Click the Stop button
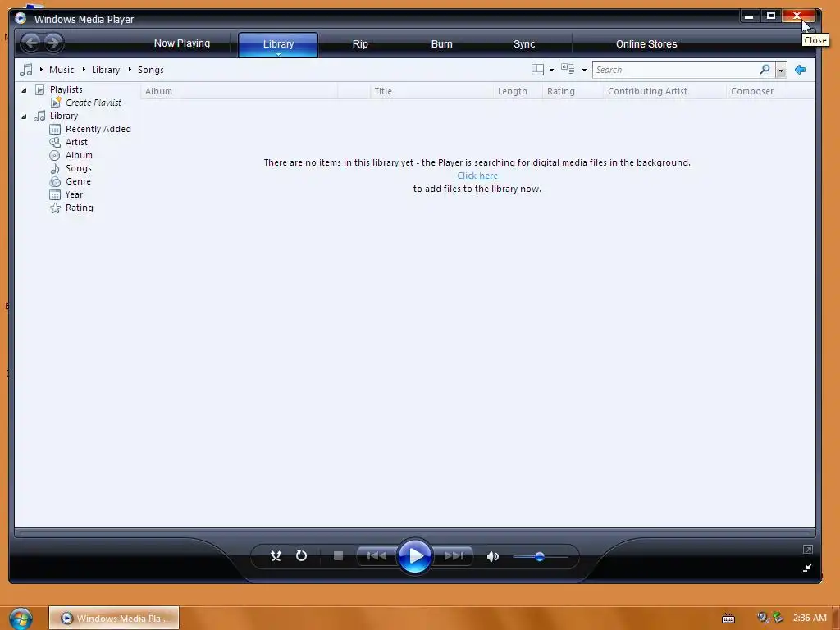Viewport: 840px width, 630px height. tap(338, 556)
